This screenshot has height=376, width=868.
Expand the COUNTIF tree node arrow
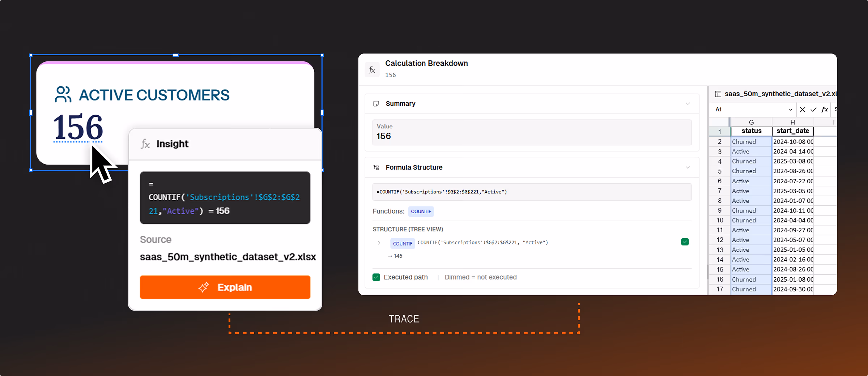click(x=379, y=243)
